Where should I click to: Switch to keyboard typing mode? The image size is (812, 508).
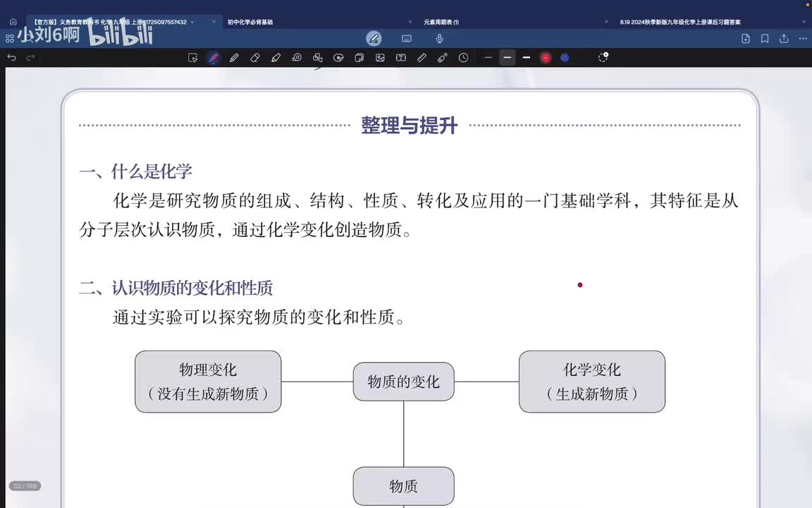pyautogui.click(x=407, y=38)
